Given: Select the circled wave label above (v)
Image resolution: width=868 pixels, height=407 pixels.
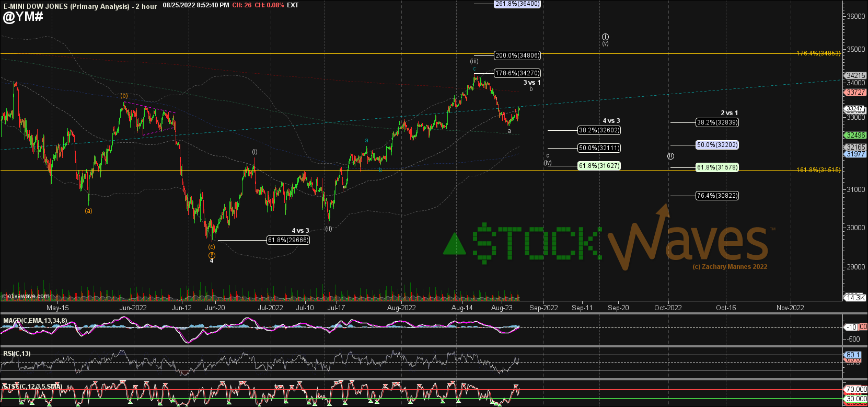Looking at the screenshot, I should pyautogui.click(x=605, y=37).
